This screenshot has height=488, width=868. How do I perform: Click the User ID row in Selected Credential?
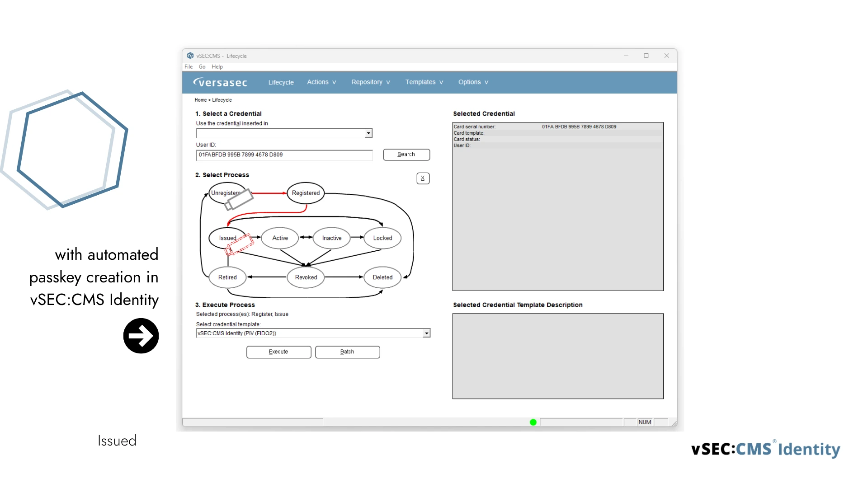point(558,146)
